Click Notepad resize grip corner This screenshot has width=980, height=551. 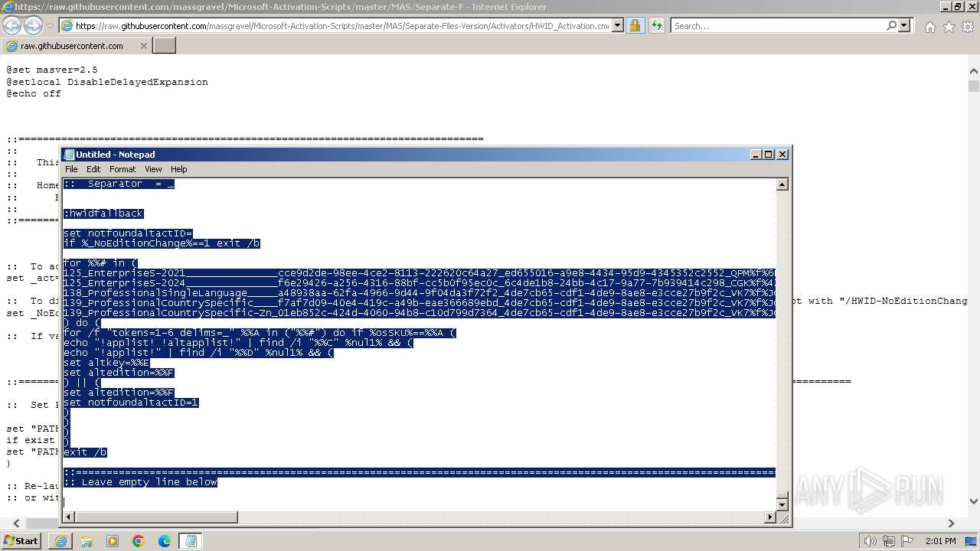point(782,518)
